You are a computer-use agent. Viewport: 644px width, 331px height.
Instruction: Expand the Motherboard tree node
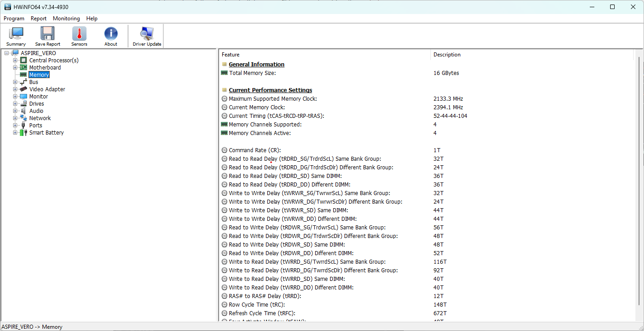coord(15,68)
